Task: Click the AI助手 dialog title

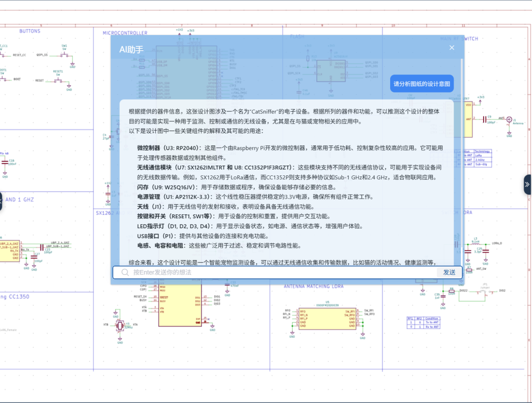Action: point(132,50)
